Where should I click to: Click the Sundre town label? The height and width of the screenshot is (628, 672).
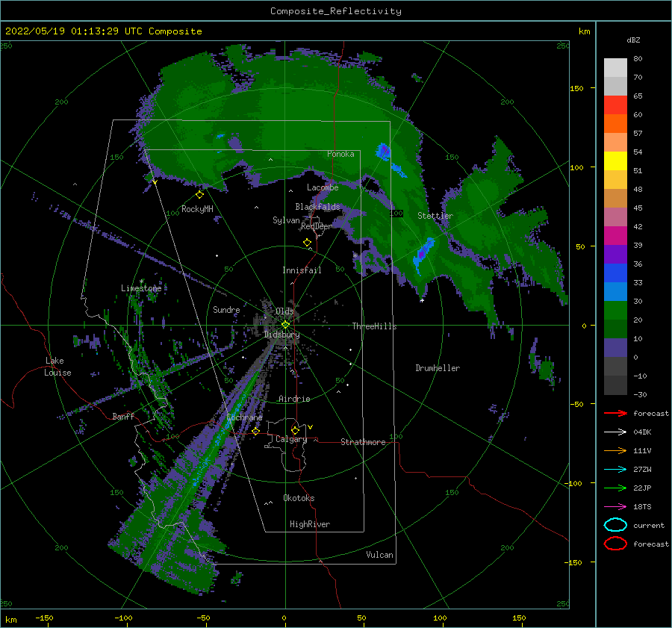pyautogui.click(x=226, y=309)
